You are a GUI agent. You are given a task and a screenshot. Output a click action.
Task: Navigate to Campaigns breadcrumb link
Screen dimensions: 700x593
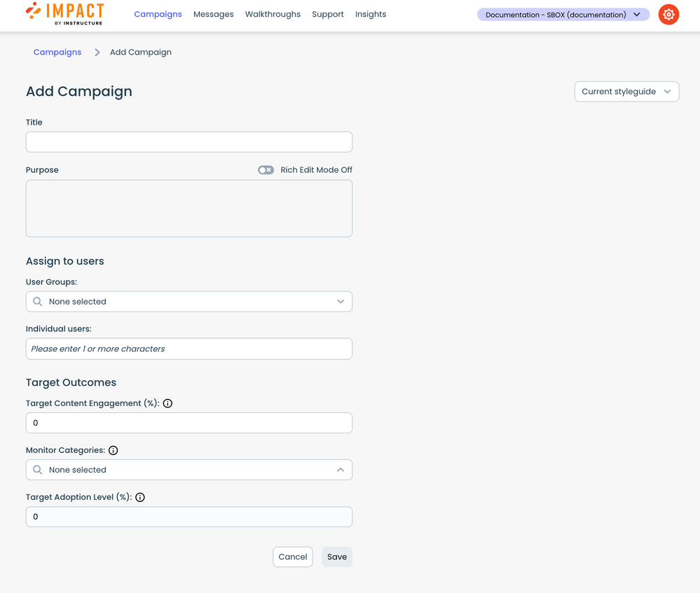pos(57,53)
